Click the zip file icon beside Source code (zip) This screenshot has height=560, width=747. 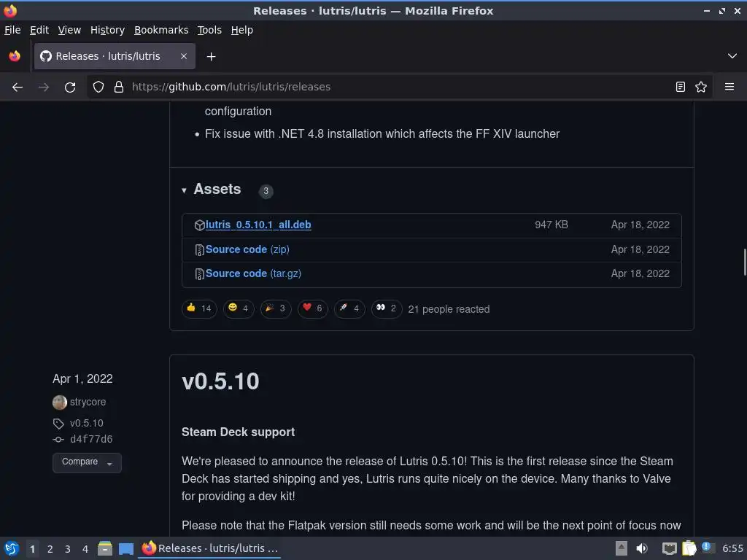click(200, 250)
